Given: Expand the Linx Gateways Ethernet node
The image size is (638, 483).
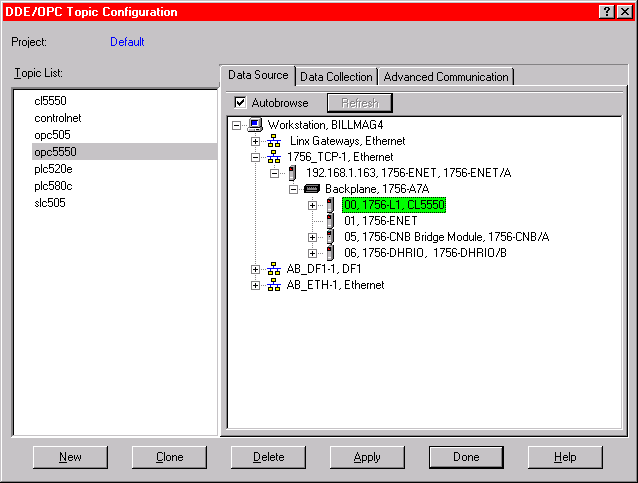Looking at the screenshot, I should tap(255, 142).
